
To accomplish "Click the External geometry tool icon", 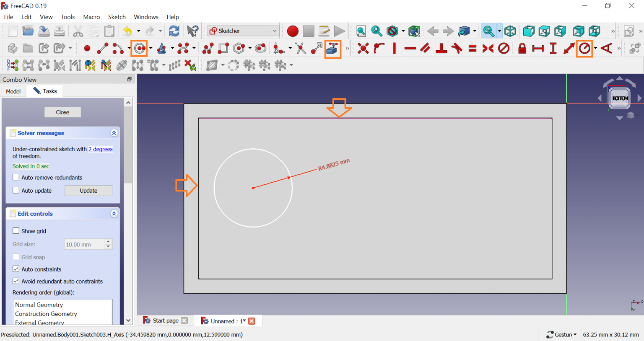I will click(332, 49).
